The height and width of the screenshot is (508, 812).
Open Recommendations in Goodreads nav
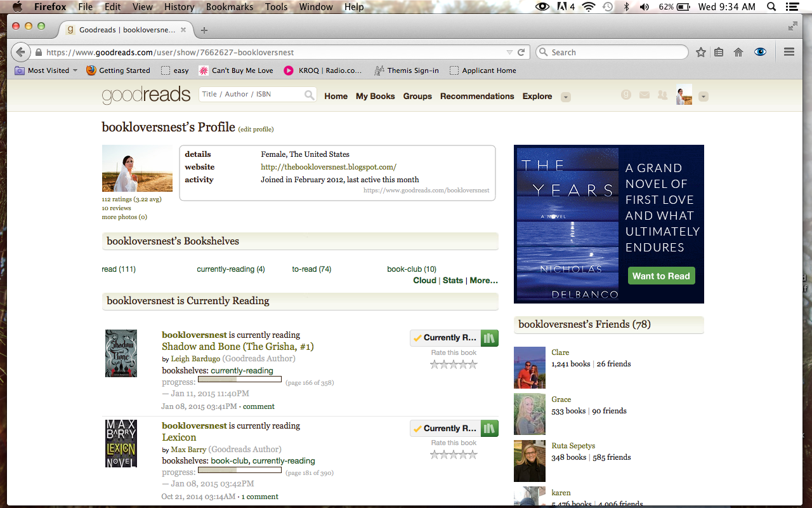[x=477, y=97]
